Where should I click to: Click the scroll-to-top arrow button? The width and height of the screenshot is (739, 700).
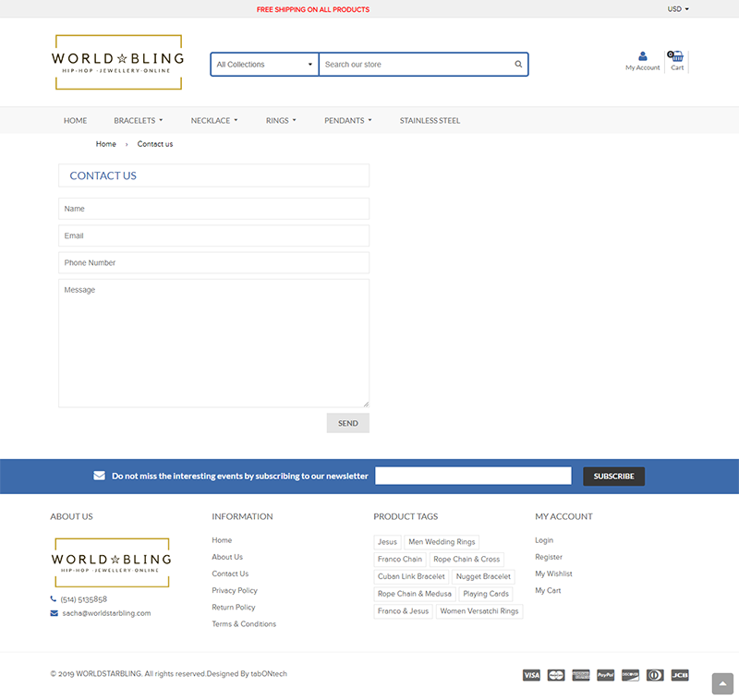click(722, 683)
